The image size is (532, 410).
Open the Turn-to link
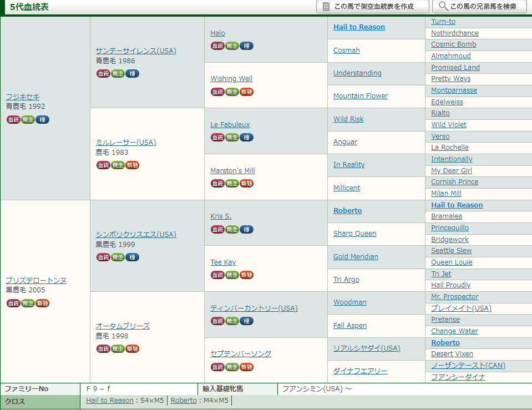443,22
